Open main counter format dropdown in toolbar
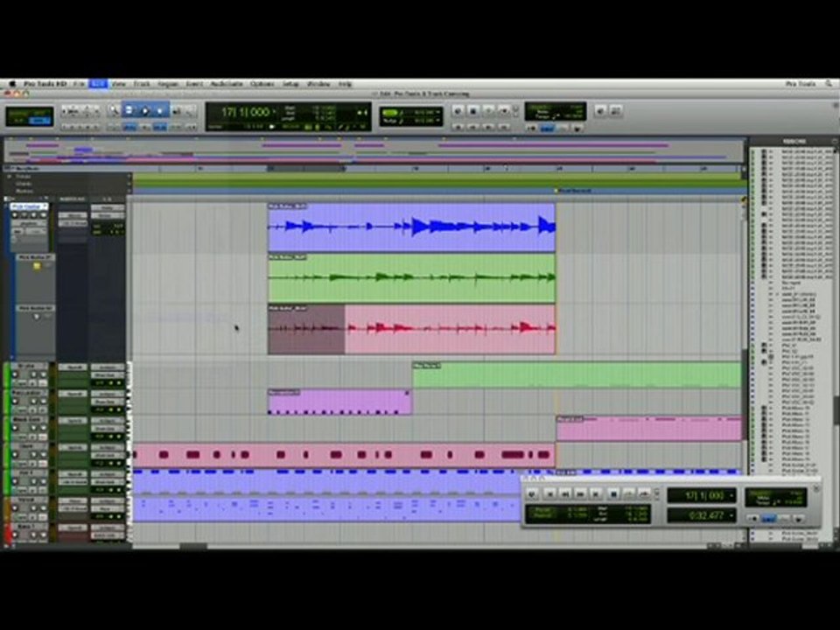Viewport: 840px width, 630px height. [x=275, y=111]
